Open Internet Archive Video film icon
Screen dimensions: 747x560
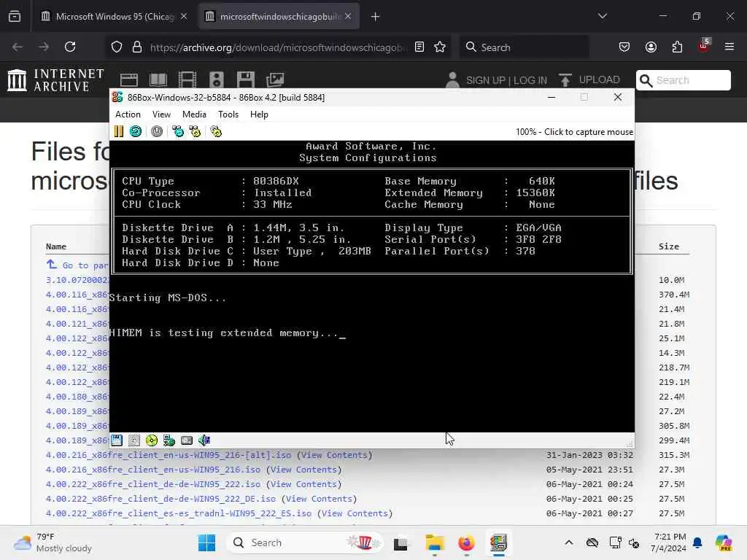(187, 80)
